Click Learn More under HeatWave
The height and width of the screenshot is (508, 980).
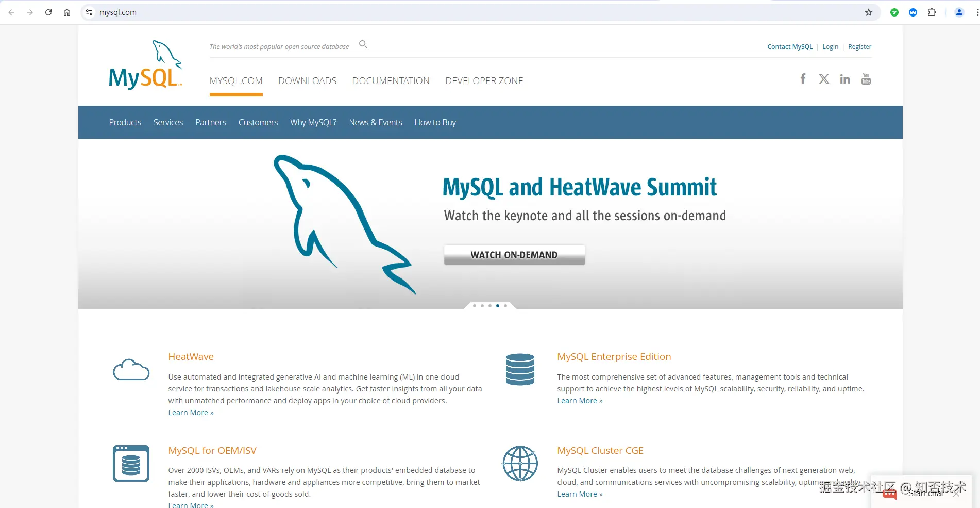[191, 413]
